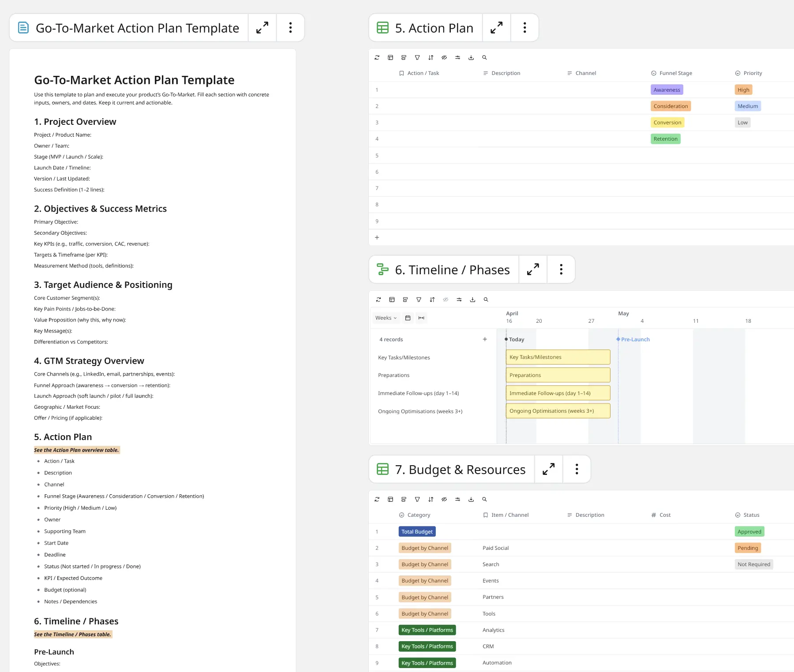
Task: Click refresh icon in Budget & Resources toolbar
Action: point(377,500)
